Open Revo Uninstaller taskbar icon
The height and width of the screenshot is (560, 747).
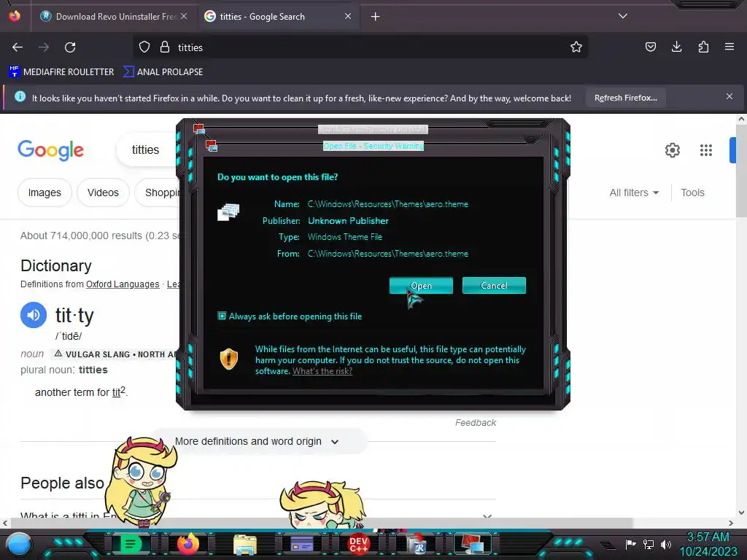pyautogui.click(x=417, y=544)
